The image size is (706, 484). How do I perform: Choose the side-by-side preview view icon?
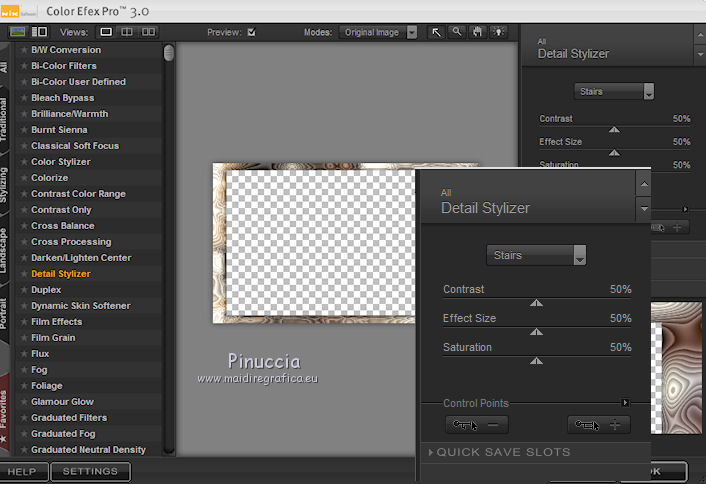(148, 32)
